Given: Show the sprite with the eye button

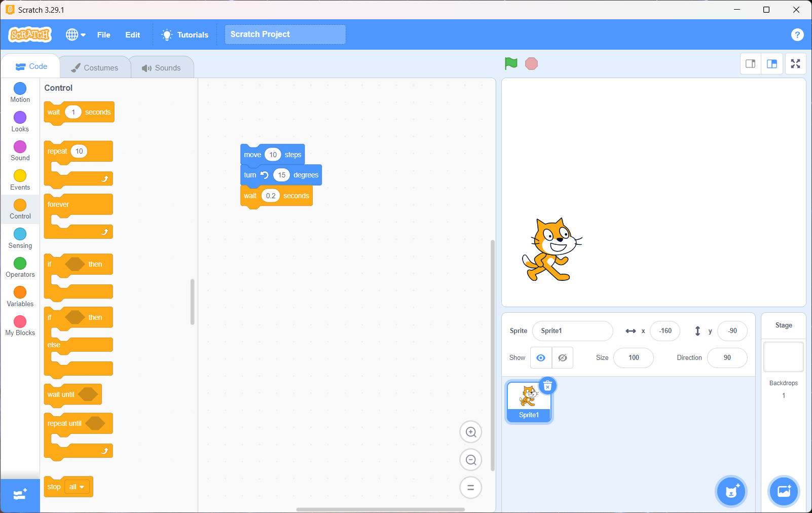Looking at the screenshot, I should coord(541,358).
